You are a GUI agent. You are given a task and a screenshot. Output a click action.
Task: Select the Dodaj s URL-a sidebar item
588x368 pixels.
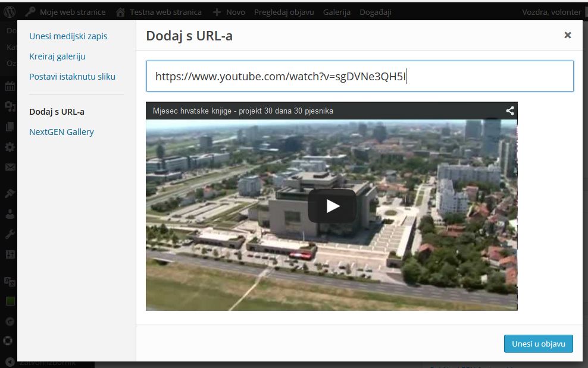[x=57, y=112]
